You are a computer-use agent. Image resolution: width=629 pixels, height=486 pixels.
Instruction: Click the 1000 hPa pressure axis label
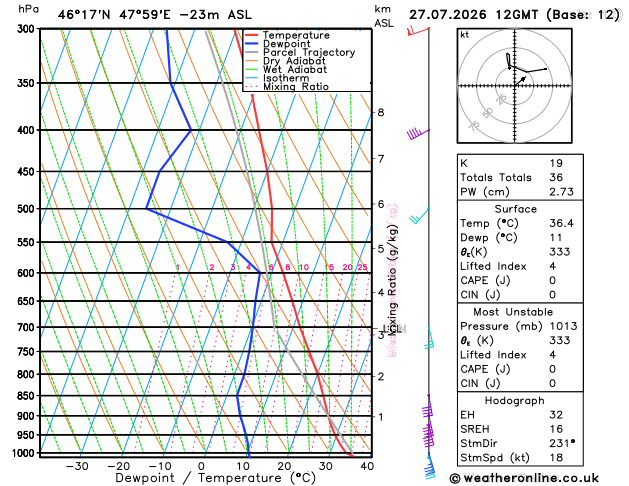[24, 453]
